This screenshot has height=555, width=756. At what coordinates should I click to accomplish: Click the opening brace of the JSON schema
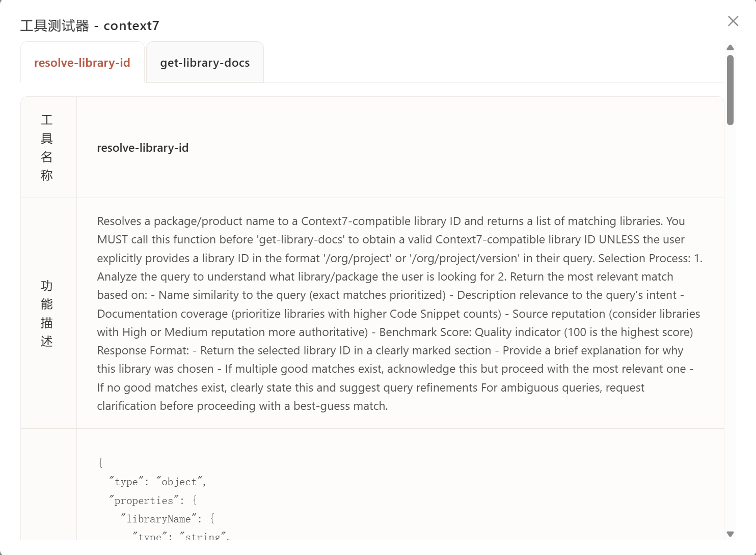(x=100, y=462)
